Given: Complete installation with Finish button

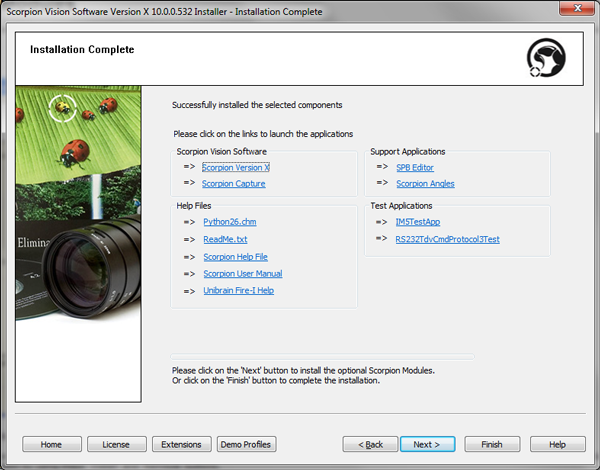Looking at the screenshot, I should [492, 444].
